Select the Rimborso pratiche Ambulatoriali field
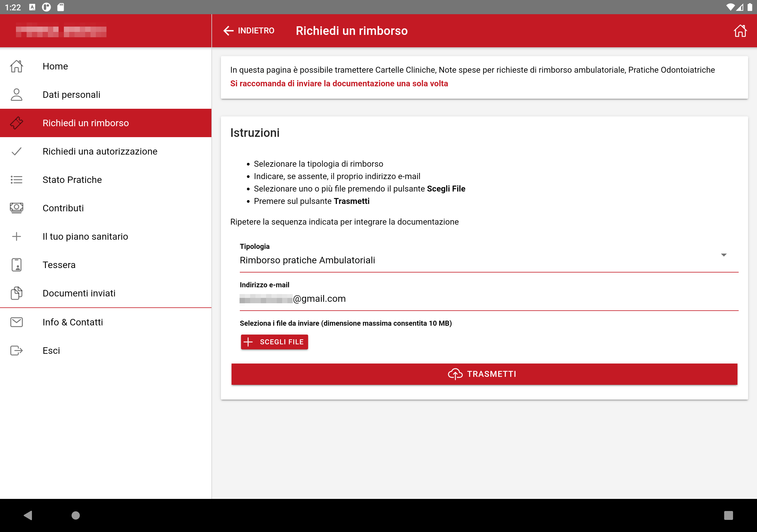 tap(462, 260)
